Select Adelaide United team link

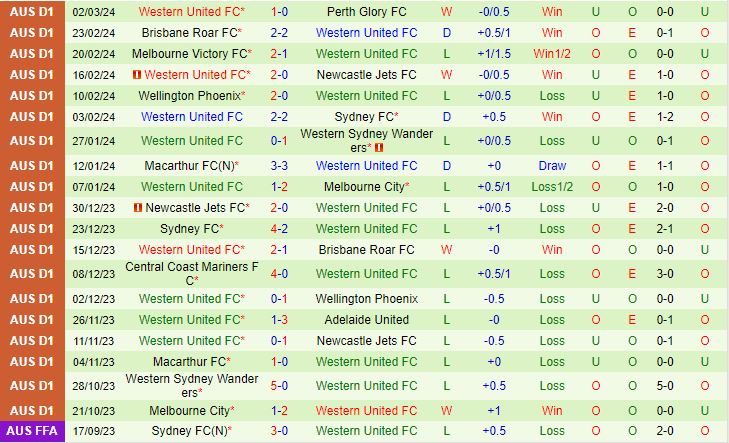click(366, 320)
